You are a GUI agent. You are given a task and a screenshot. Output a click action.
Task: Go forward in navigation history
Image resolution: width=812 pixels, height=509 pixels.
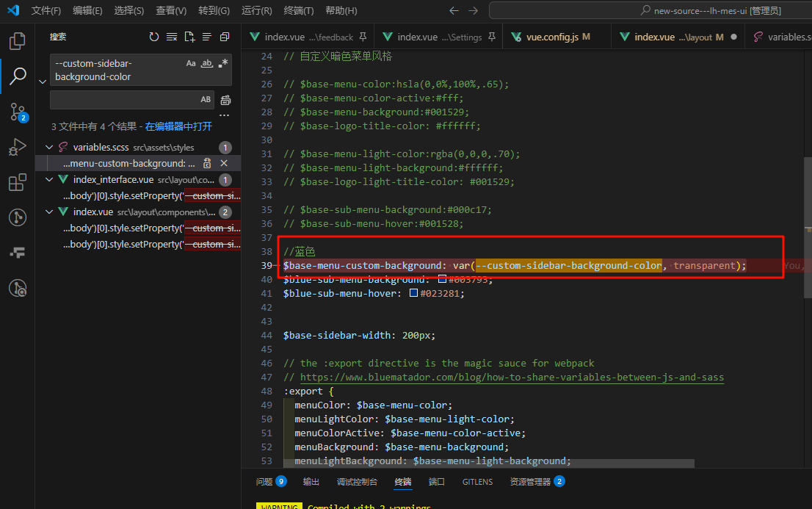(474, 10)
